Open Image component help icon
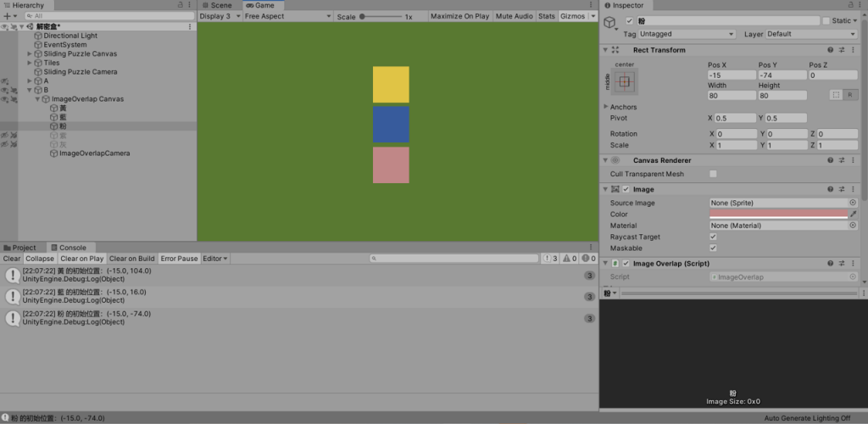The height and width of the screenshot is (424, 868). [831, 189]
